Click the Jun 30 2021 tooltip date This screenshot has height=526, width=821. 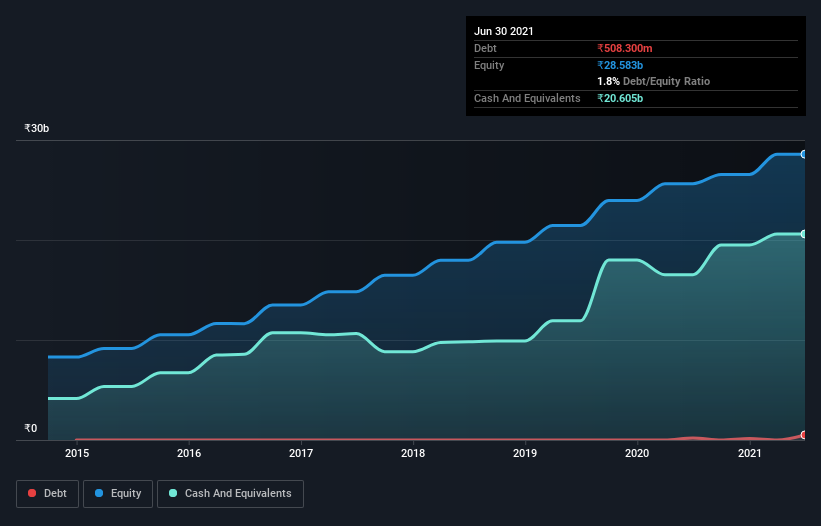(x=504, y=31)
